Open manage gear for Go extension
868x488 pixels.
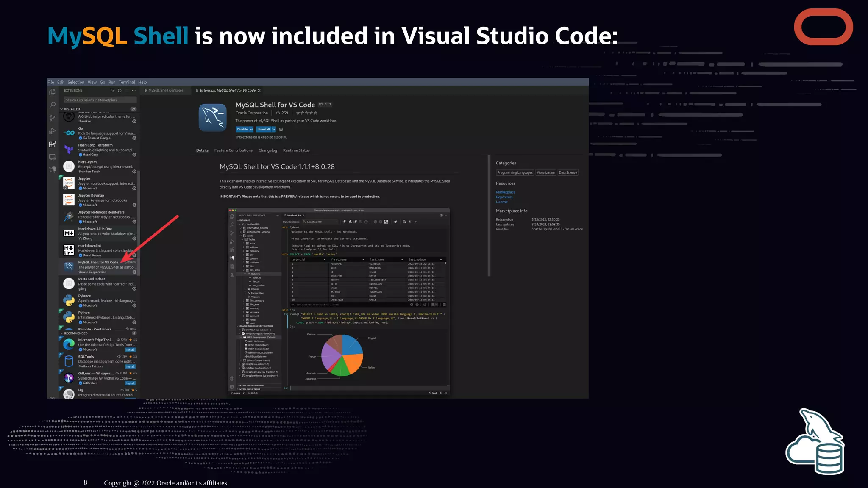point(134,138)
